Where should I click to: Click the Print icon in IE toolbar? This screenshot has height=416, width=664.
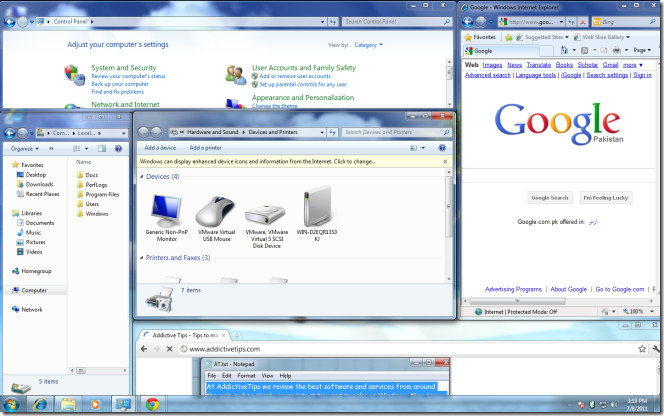pyautogui.click(x=617, y=50)
